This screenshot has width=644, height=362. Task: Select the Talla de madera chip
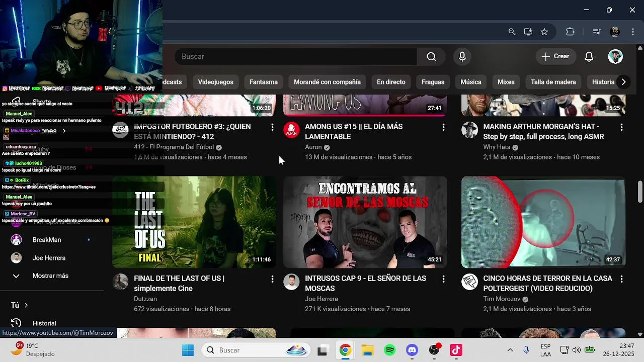tap(553, 82)
